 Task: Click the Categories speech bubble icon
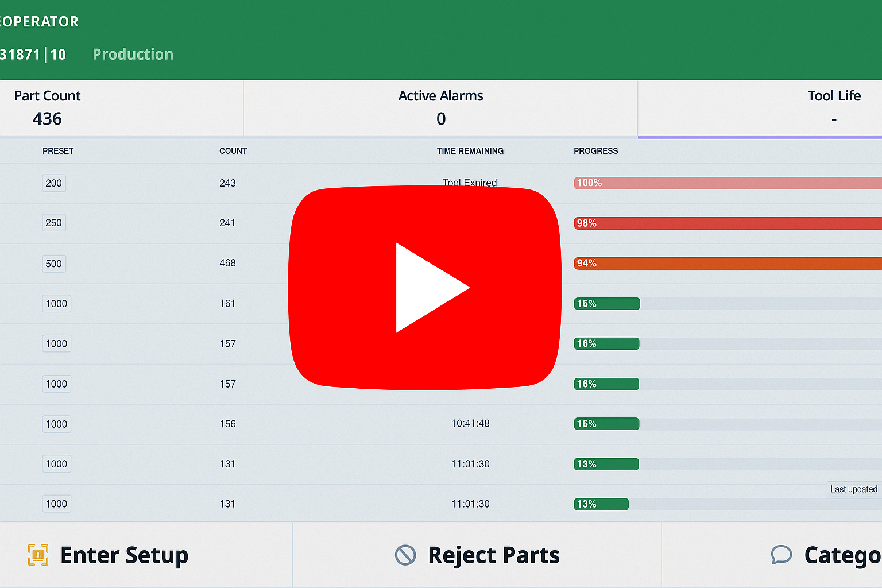pyautogui.click(x=782, y=555)
